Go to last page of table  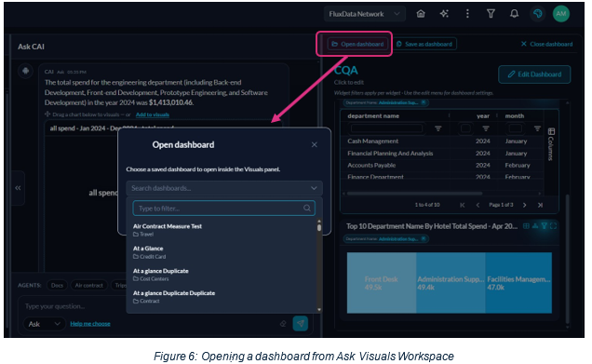tap(540, 205)
